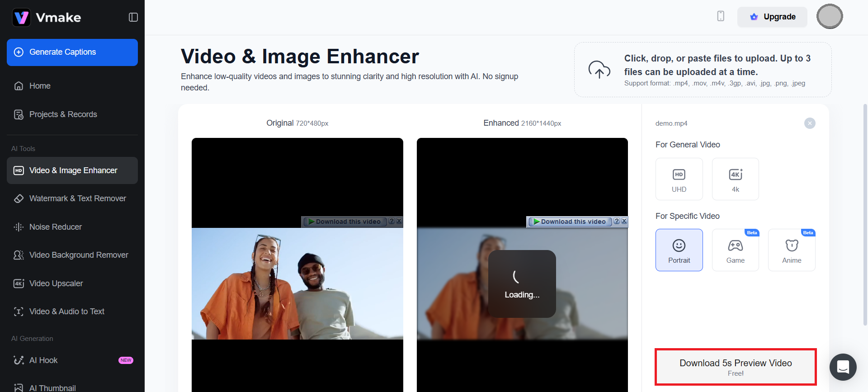Viewport: 868px width, 392px height.
Task: Click the Upgrade button
Action: pos(772,17)
